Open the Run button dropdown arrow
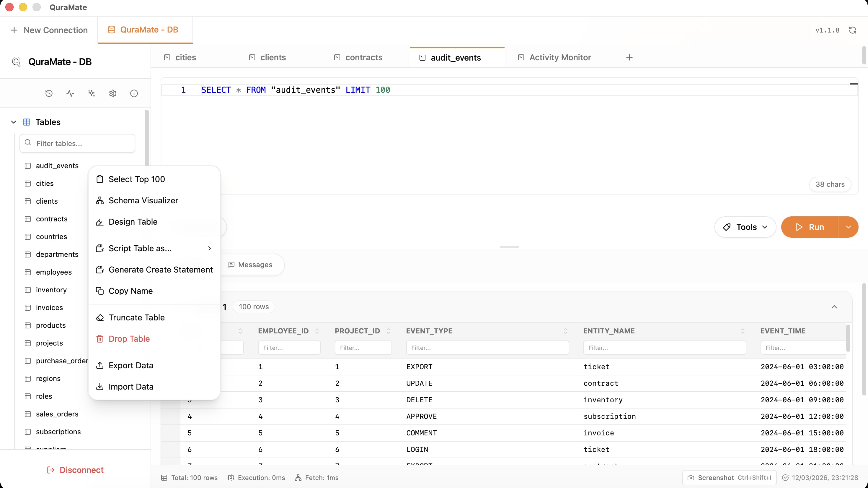This screenshot has height=488, width=868. pyautogui.click(x=848, y=227)
